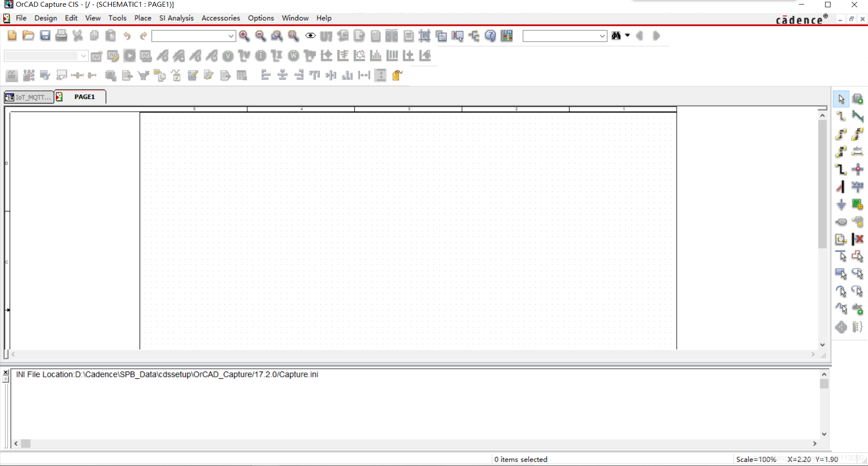Select the Place Net Alias tool

coord(857,151)
